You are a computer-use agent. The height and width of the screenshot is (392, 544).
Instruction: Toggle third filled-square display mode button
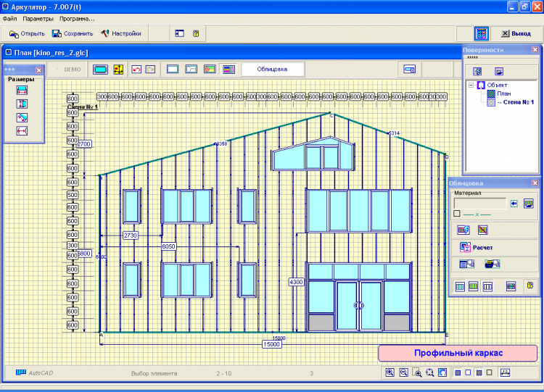click(x=479, y=372)
